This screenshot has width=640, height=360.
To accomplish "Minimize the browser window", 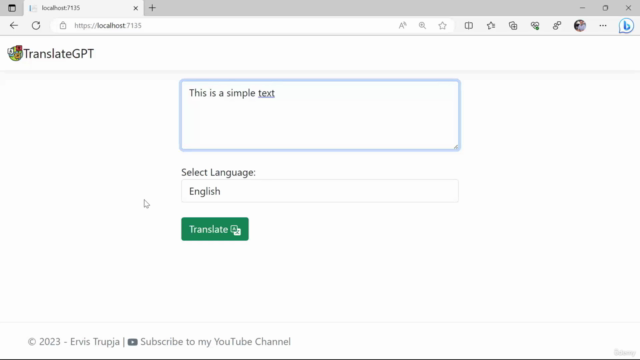I will 582,8.
